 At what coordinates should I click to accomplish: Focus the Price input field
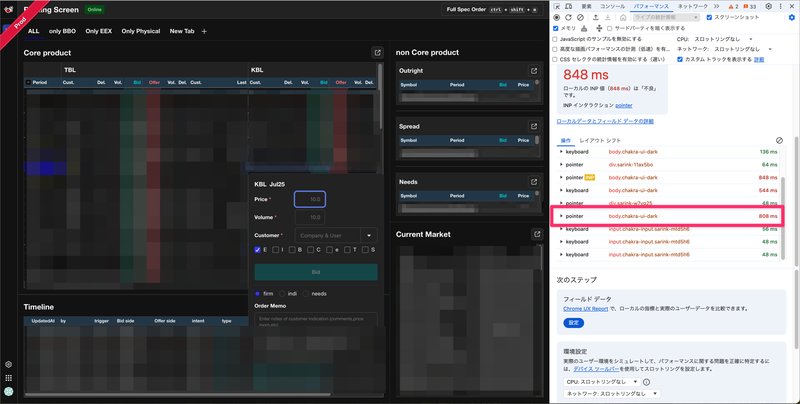[310, 199]
